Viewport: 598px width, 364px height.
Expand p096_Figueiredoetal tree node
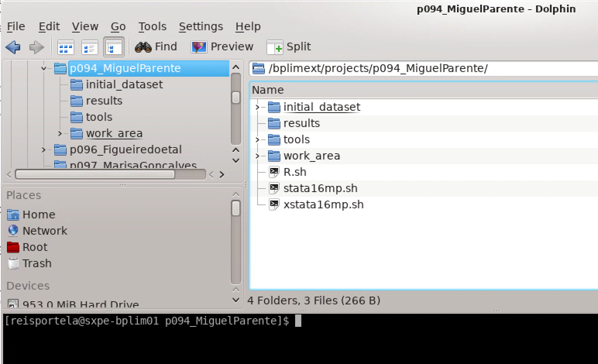pyautogui.click(x=44, y=150)
